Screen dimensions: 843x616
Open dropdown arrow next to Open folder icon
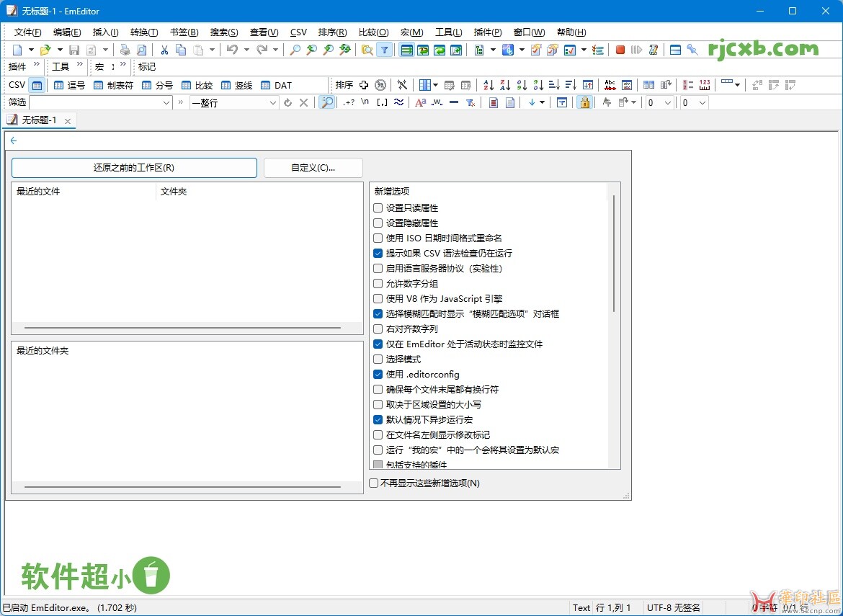[x=59, y=50]
